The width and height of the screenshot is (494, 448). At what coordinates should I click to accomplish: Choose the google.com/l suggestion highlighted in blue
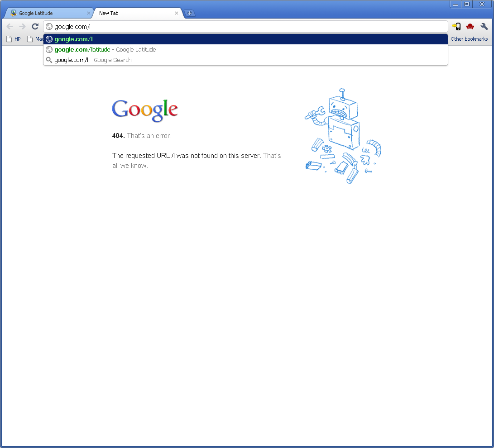[x=245, y=39]
